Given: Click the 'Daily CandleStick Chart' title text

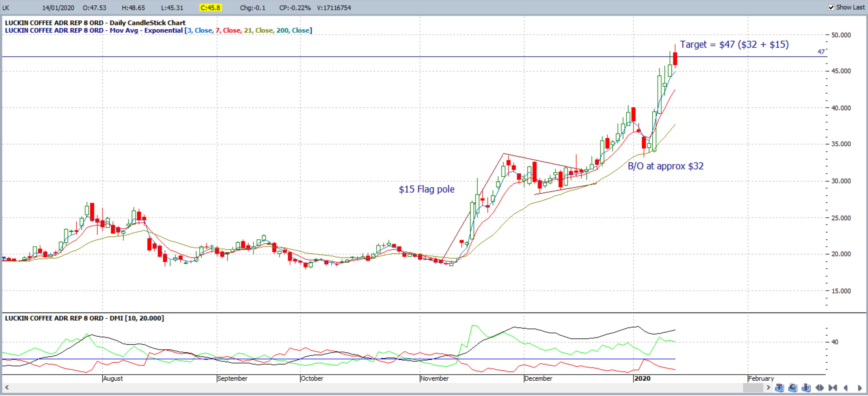Looking at the screenshot, I should (x=148, y=23).
